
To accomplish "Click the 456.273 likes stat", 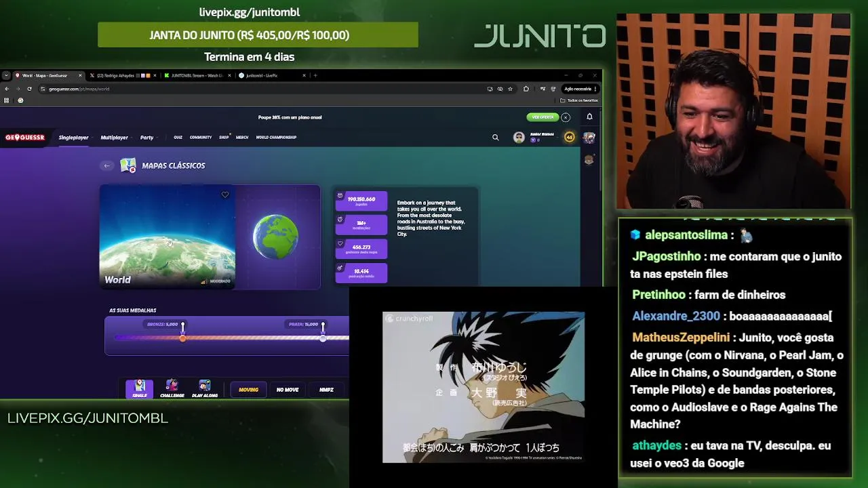I will 361,249.
